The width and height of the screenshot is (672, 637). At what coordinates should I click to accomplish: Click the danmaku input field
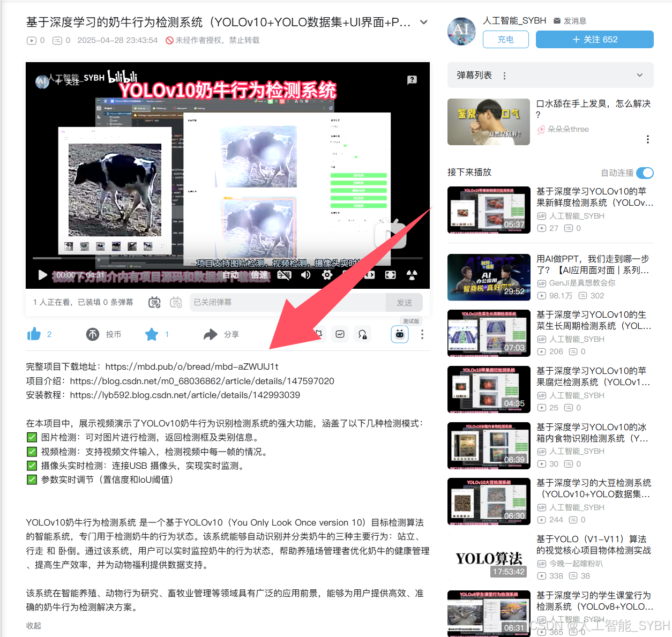pos(287,302)
